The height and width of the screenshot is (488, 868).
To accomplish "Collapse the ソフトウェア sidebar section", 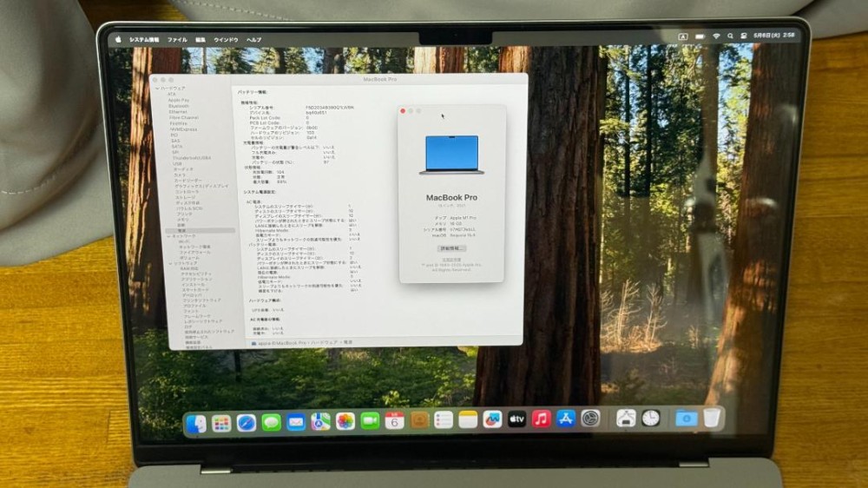I will (x=170, y=263).
